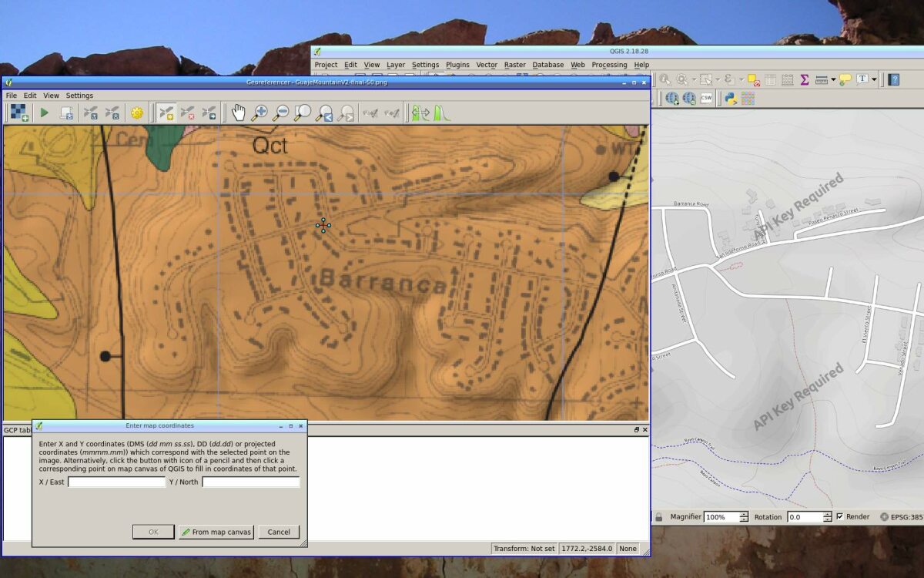Click the From map canvas button

[x=216, y=532]
